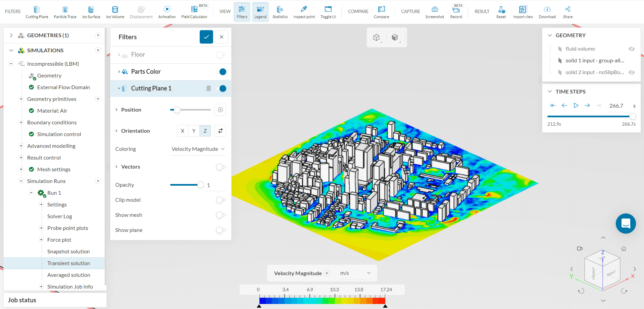Viewport: 644px width, 309px height.
Task: Select Averaged solution in the tree
Action: click(x=68, y=275)
